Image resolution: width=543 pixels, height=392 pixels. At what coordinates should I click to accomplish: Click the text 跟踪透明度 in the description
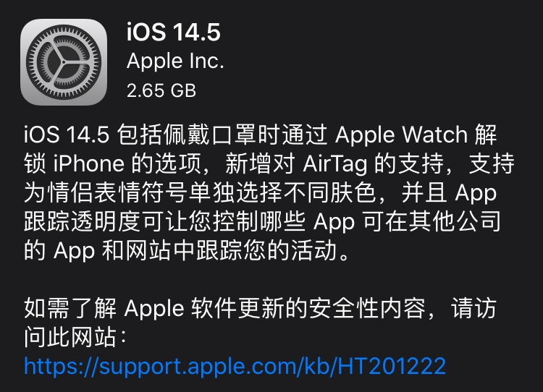tap(82, 221)
